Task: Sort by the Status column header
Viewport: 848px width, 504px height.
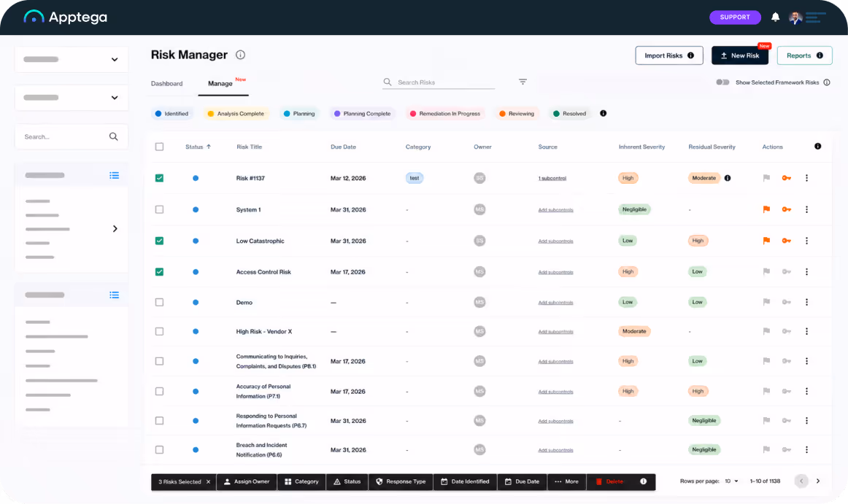Action: point(198,147)
